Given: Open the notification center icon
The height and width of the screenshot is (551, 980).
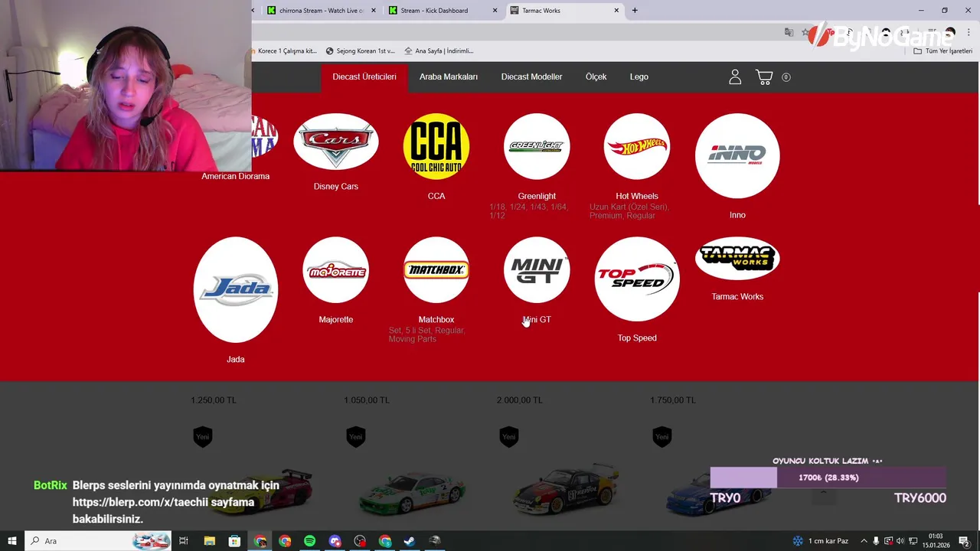Looking at the screenshot, I should 965,541.
